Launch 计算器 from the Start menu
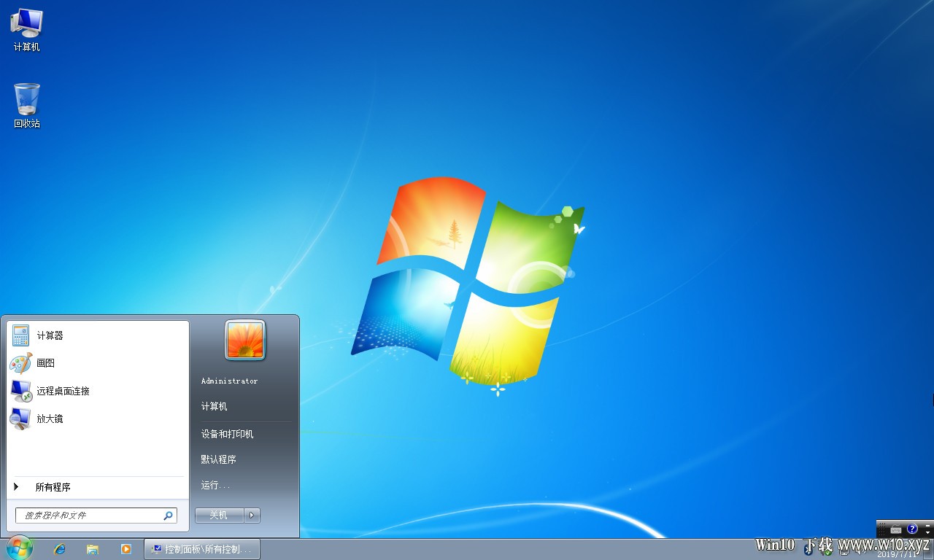Screen dimensions: 934x560 click(x=98, y=335)
